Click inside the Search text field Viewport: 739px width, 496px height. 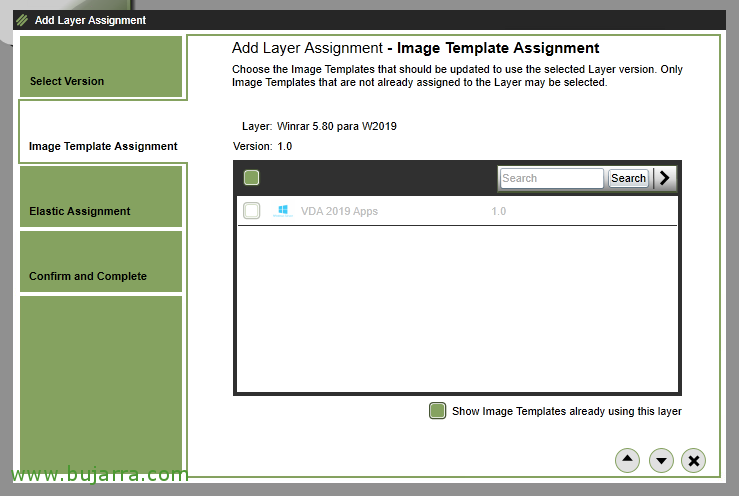(x=551, y=178)
